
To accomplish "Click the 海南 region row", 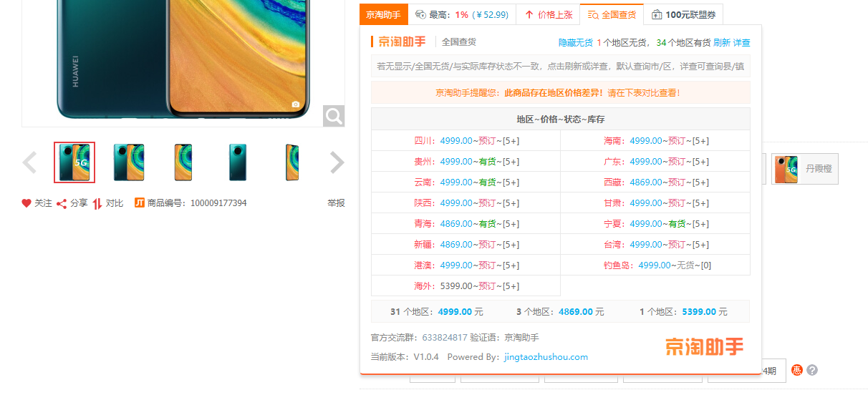I will tap(655, 141).
